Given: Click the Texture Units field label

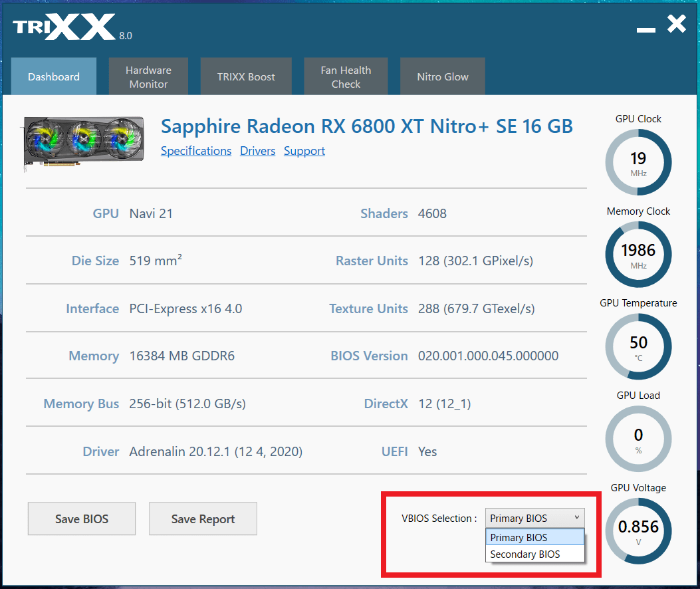Looking at the screenshot, I should (369, 308).
